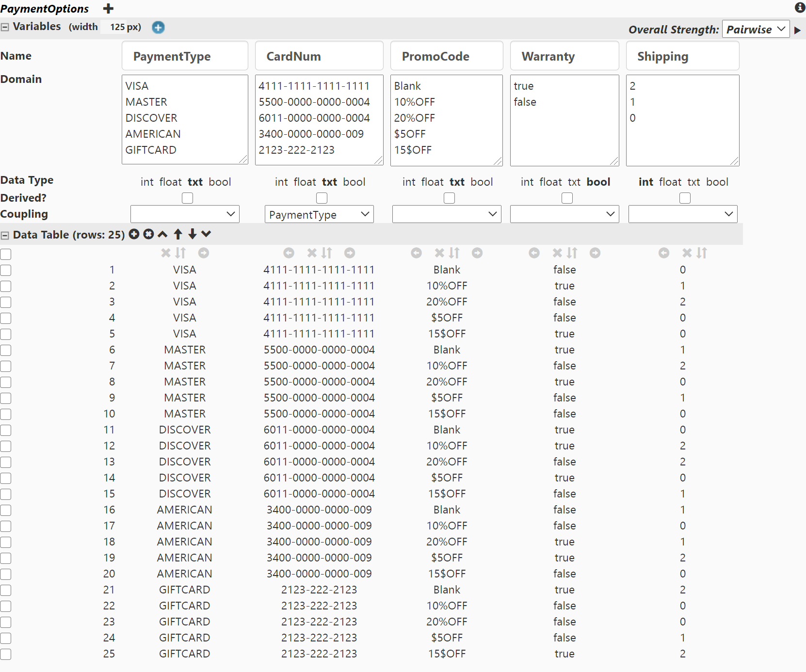This screenshot has width=806, height=672.
Task: Click the Warranty variable name field
Action: pyautogui.click(x=564, y=56)
